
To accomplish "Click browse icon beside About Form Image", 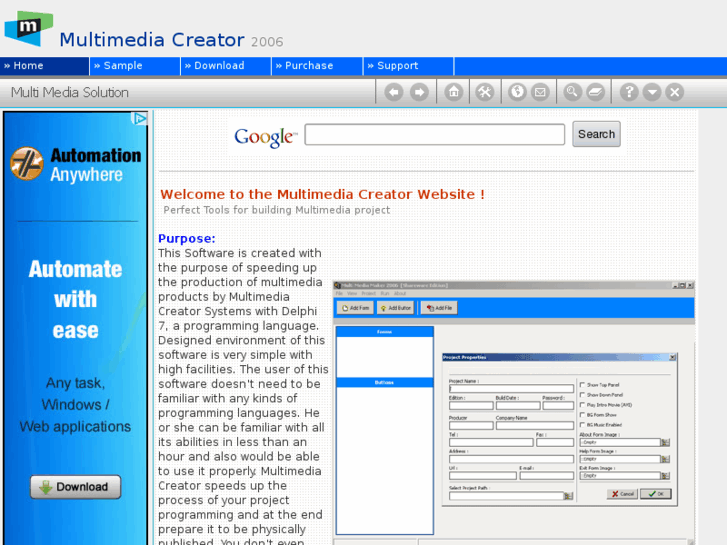I will pos(665,442).
